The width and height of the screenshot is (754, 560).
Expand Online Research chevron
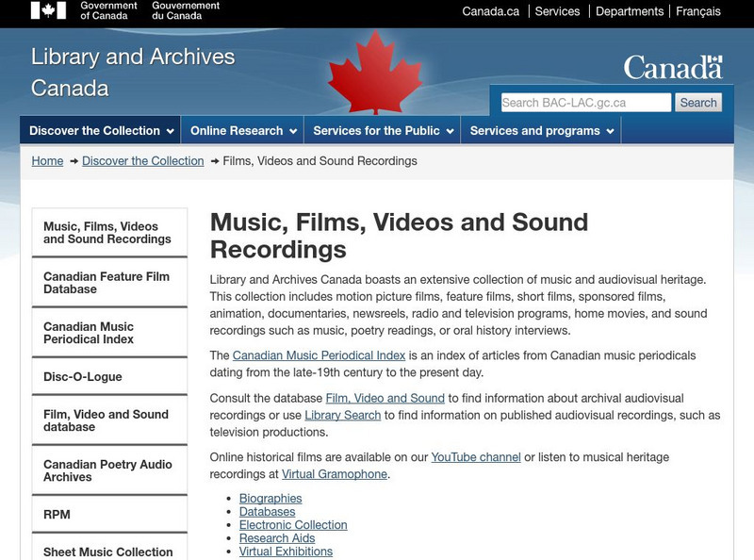pyautogui.click(x=293, y=131)
